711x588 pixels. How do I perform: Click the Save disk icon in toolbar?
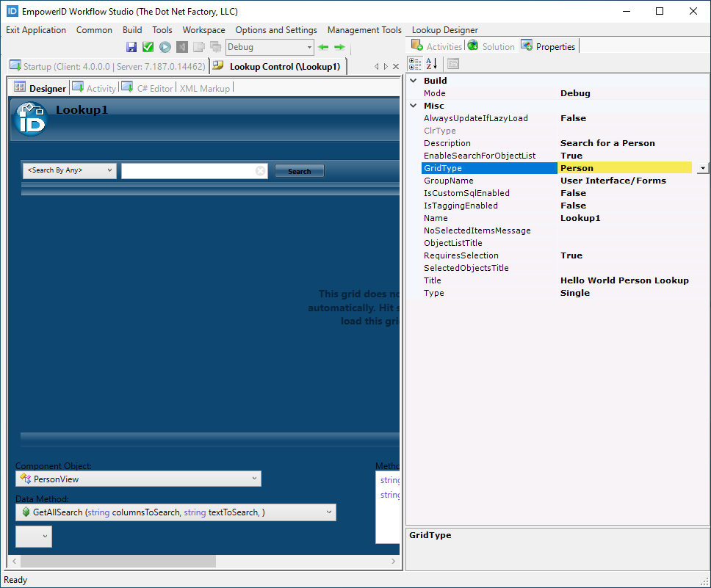point(131,47)
